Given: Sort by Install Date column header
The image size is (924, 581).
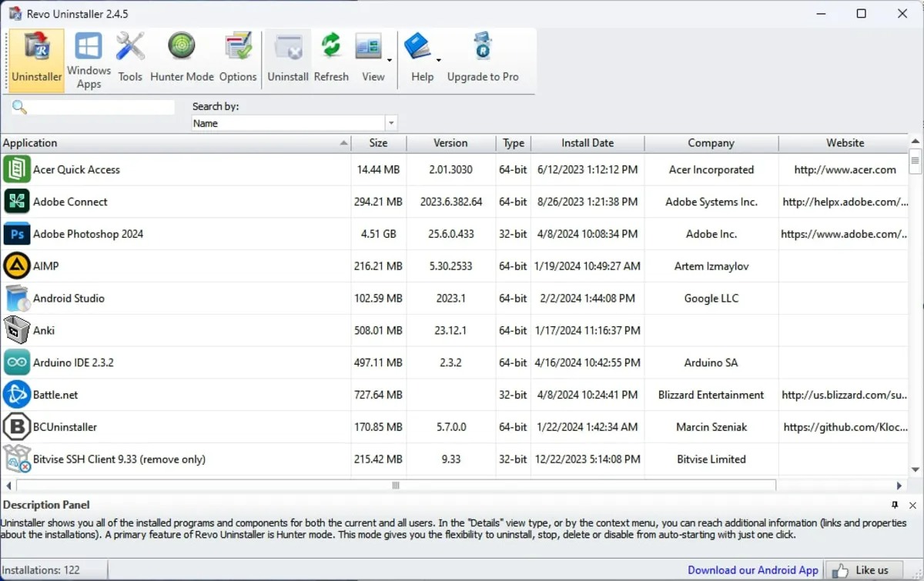Looking at the screenshot, I should coord(588,143).
